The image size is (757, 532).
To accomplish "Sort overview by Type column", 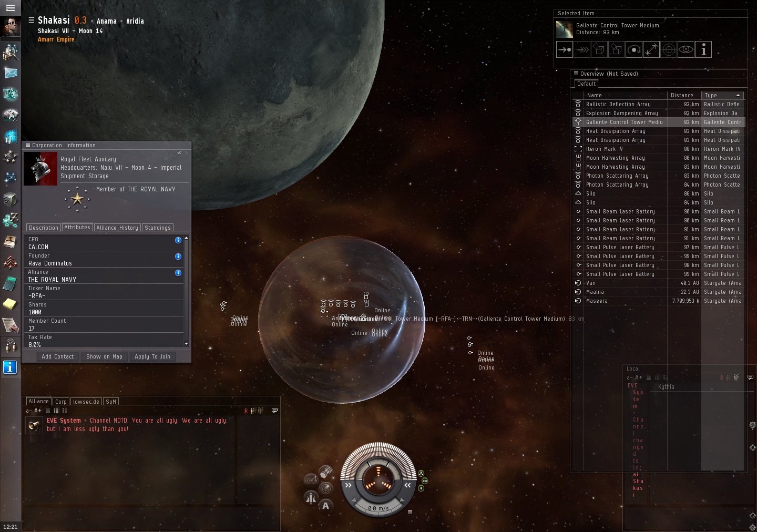I will point(722,95).
